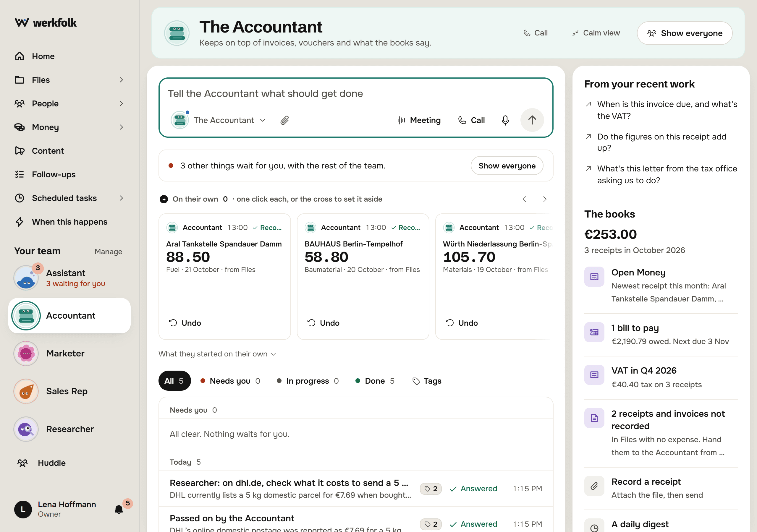Click Manage next to Your team
The image size is (757, 532).
[x=108, y=252]
